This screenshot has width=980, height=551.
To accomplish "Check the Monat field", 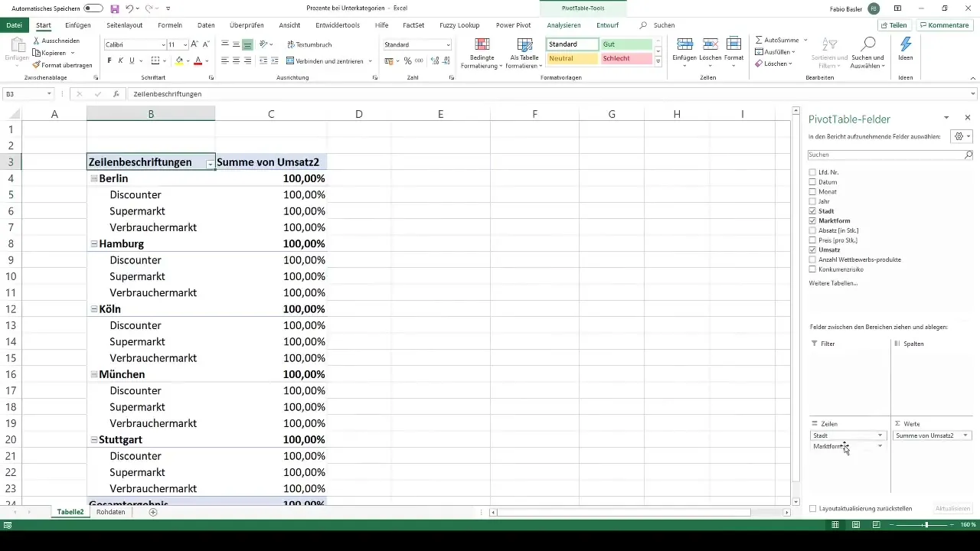I will (812, 191).
